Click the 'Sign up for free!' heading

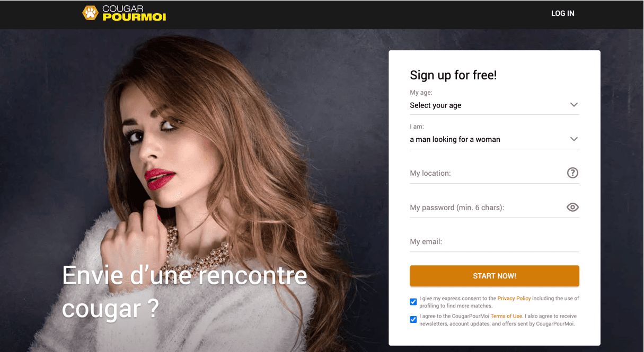(x=453, y=75)
